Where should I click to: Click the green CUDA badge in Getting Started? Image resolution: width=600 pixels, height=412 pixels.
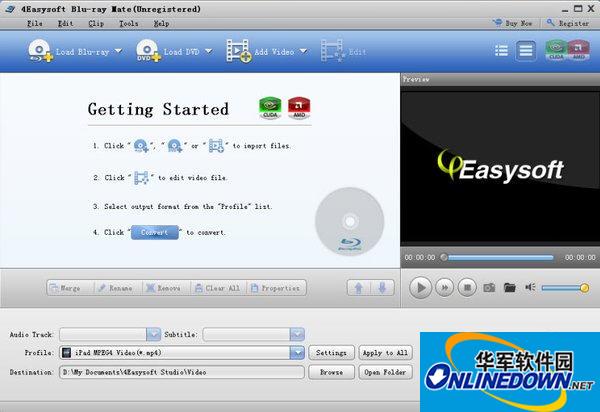270,108
